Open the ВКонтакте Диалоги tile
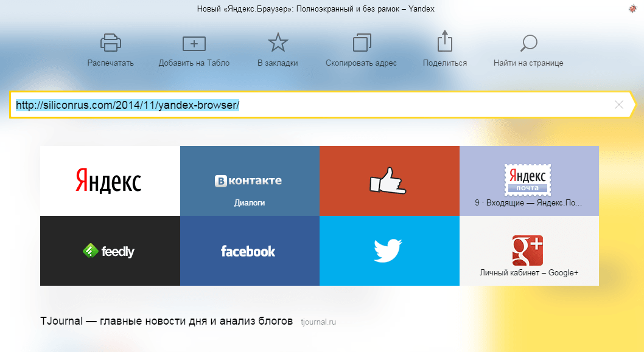644x352 pixels. [x=250, y=181]
